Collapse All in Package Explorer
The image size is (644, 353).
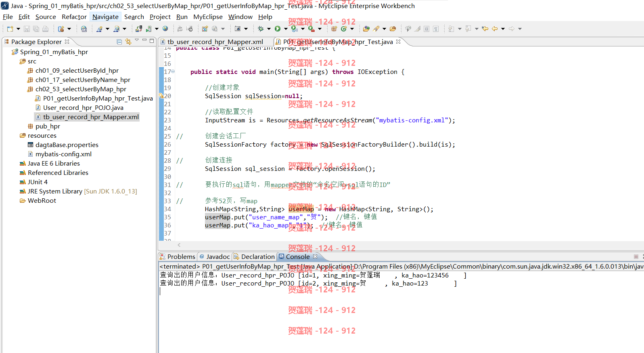click(x=119, y=42)
